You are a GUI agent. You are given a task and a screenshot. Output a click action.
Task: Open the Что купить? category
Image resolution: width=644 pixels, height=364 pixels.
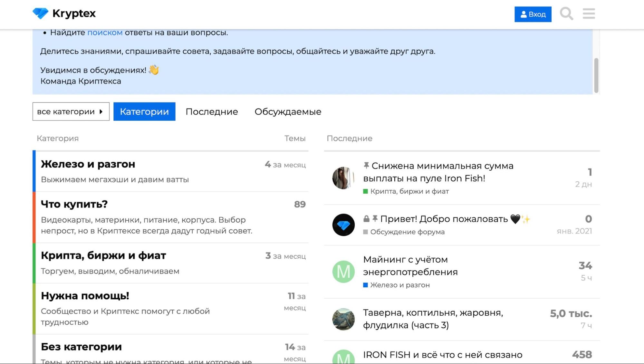(74, 204)
